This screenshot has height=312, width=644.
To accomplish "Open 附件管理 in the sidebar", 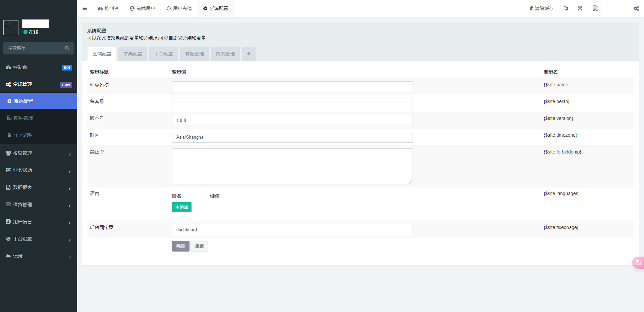I will pos(23,118).
